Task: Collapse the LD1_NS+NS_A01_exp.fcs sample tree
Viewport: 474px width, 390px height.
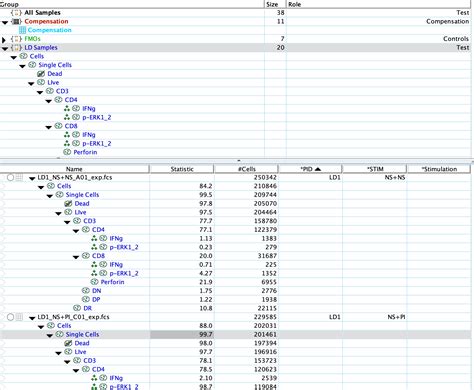Action: [32, 178]
